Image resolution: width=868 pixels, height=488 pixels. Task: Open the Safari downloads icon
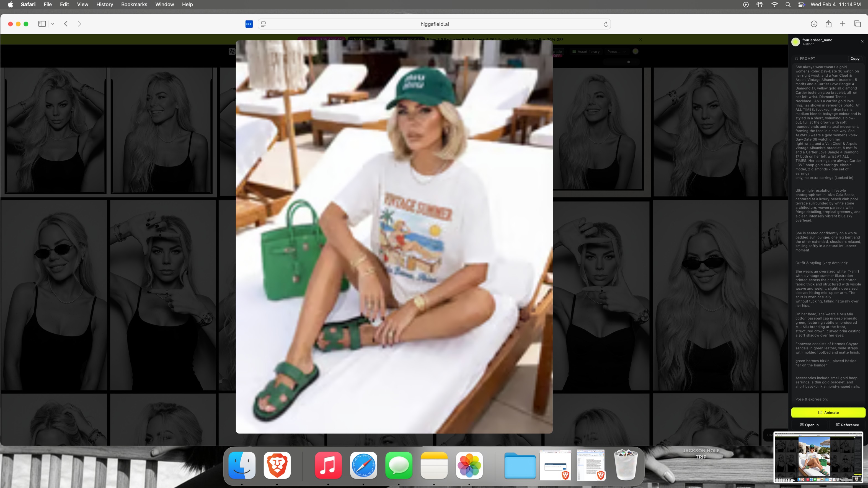pyautogui.click(x=814, y=24)
